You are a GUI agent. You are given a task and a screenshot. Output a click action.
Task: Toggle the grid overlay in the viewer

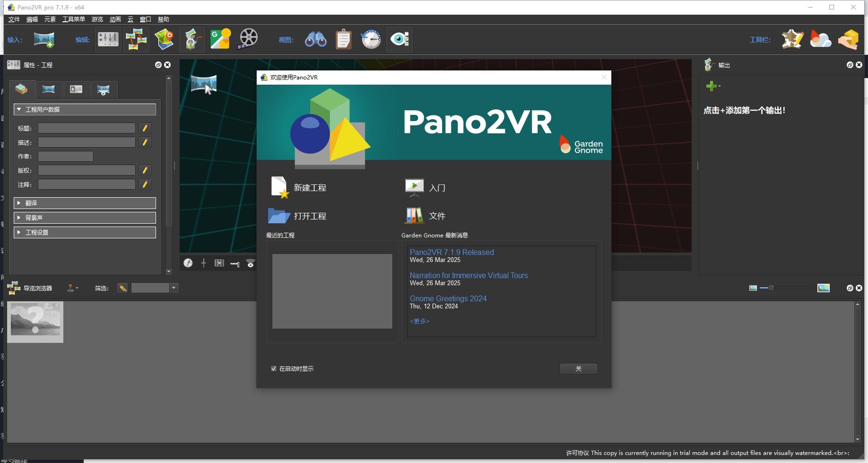[219, 263]
